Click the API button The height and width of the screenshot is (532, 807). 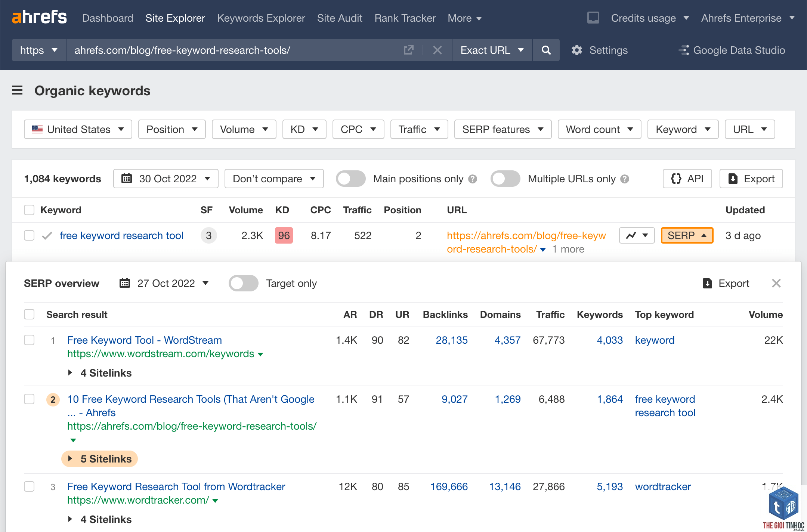[687, 179]
